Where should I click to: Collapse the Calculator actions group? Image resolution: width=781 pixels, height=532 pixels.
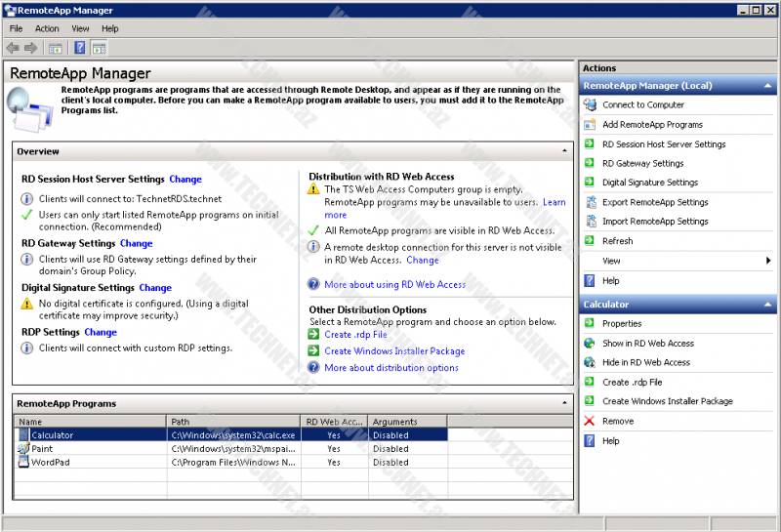coord(769,304)
